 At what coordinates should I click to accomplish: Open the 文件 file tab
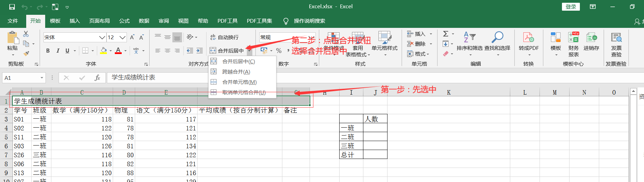pos(13,21)
